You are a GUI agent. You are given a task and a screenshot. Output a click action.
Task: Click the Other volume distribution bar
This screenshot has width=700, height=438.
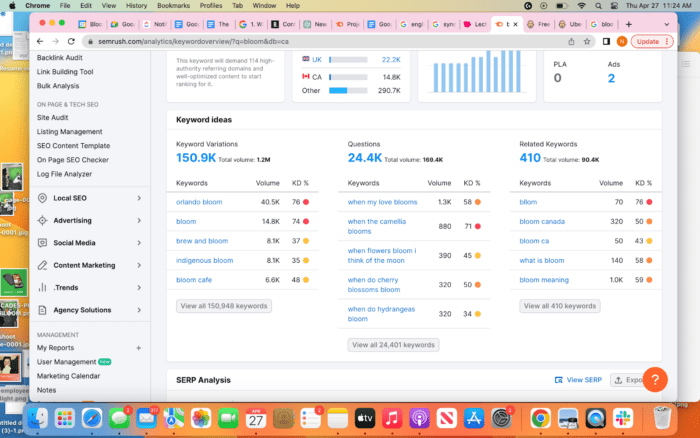[x=348, y=91]
